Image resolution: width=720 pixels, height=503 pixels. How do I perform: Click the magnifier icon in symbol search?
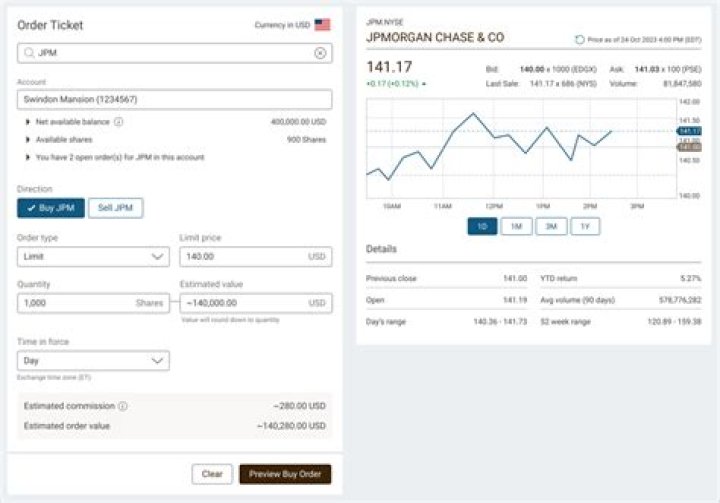pyautogui.click(x=28, y=53)
